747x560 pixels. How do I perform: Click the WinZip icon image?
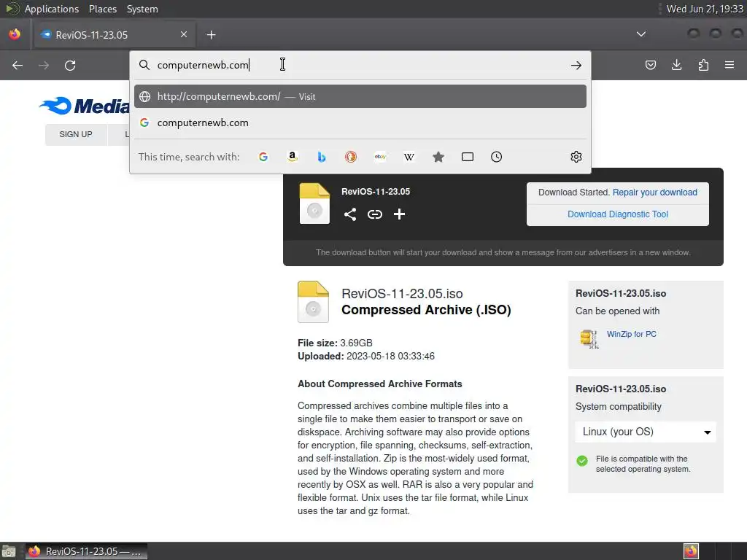589,338
